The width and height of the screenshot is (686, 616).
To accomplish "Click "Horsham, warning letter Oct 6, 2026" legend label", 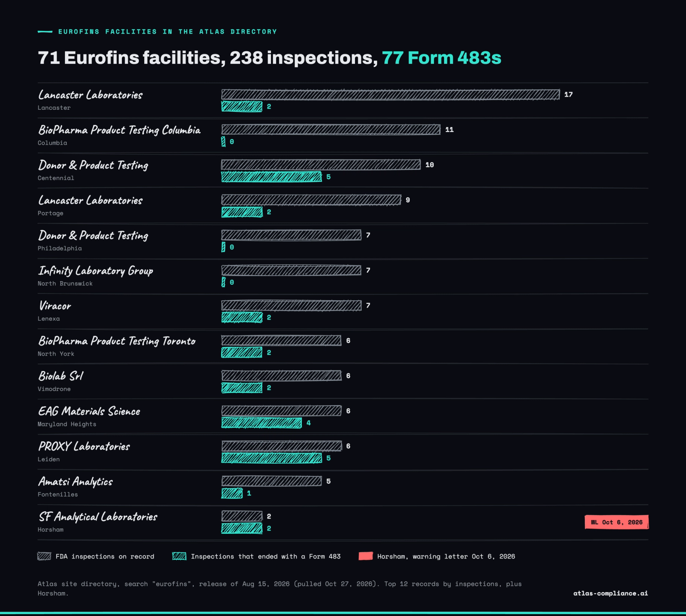I will click(x=446, y=556).
